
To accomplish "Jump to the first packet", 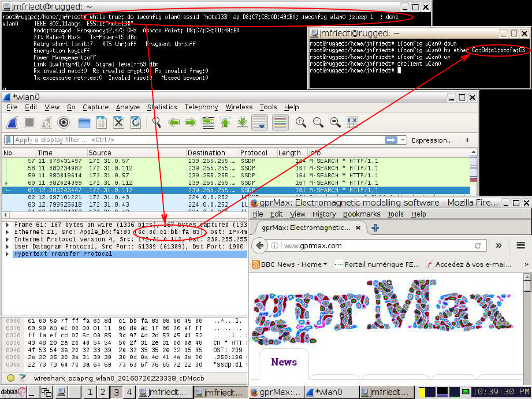I will point(225,122).
